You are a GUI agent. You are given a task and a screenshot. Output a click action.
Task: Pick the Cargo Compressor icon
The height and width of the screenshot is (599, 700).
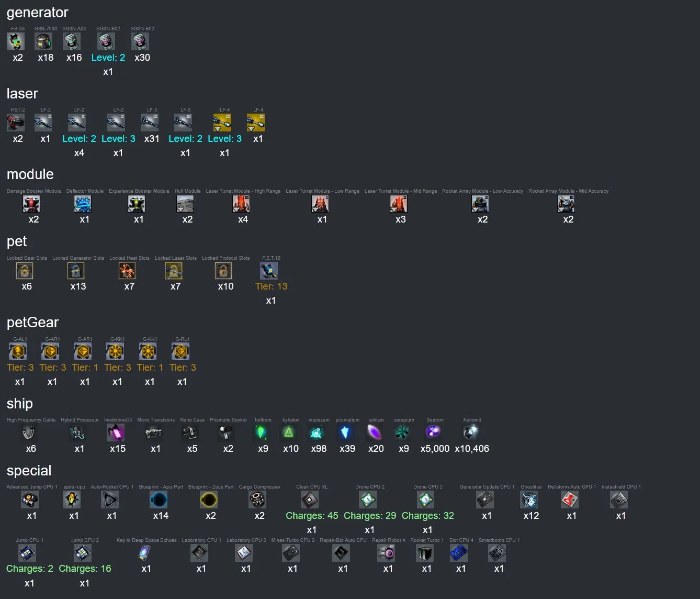pyautogui.click(x=257, y=500)
